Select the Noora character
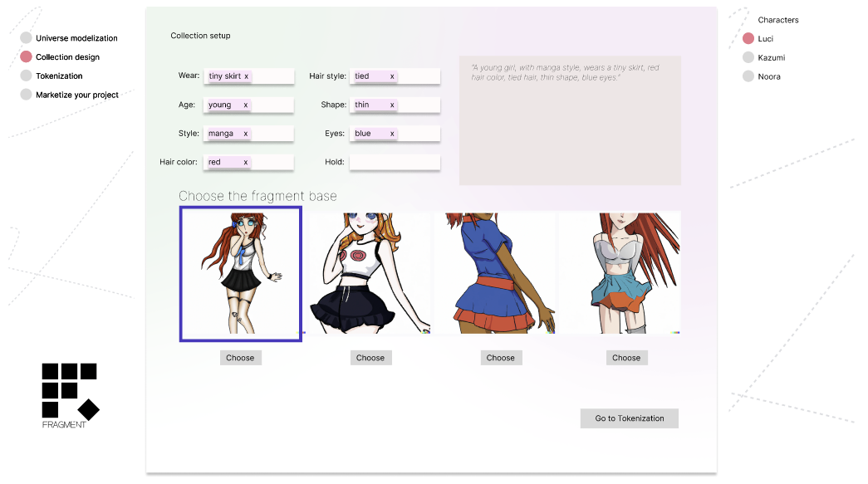This screenshot has width=868, height=484. click(x=768, y=77)
